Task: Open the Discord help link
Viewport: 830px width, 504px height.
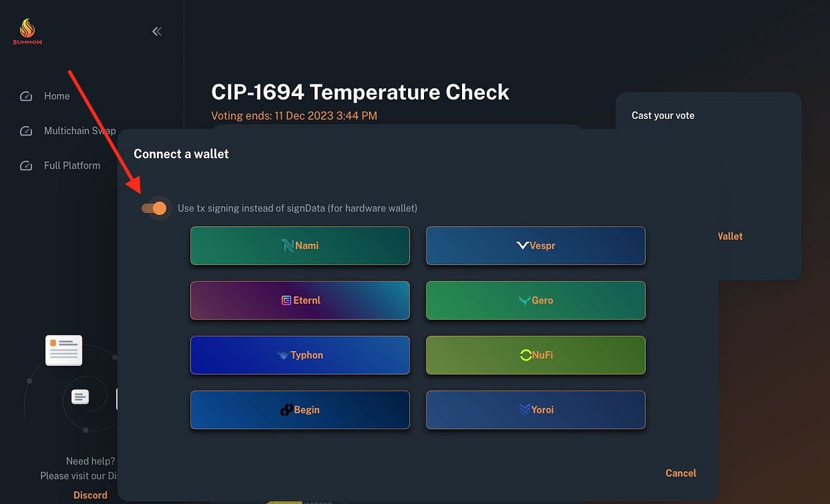Action: [90, 495]
